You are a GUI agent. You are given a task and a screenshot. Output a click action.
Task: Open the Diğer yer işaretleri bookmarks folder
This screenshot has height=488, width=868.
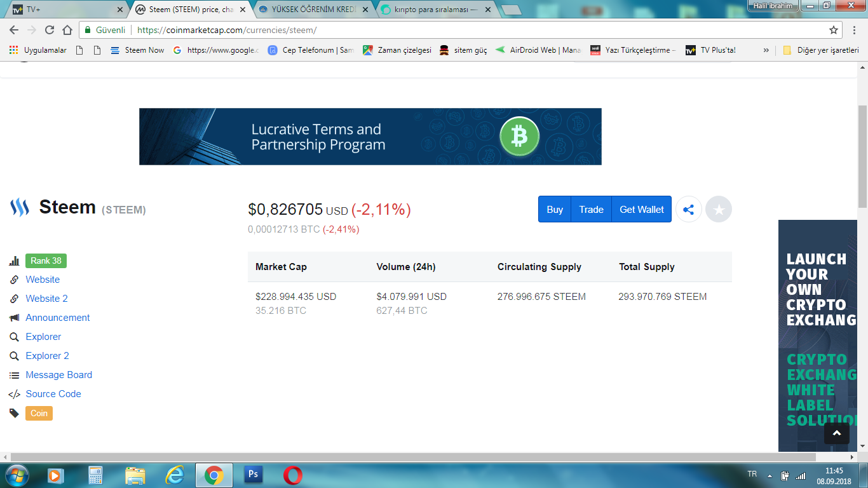821,50
